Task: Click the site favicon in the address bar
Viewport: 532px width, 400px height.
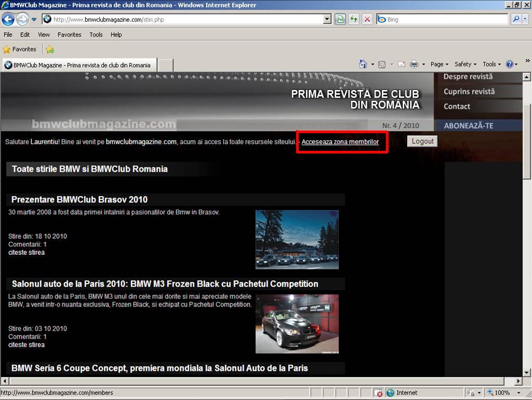Action: 47,19
